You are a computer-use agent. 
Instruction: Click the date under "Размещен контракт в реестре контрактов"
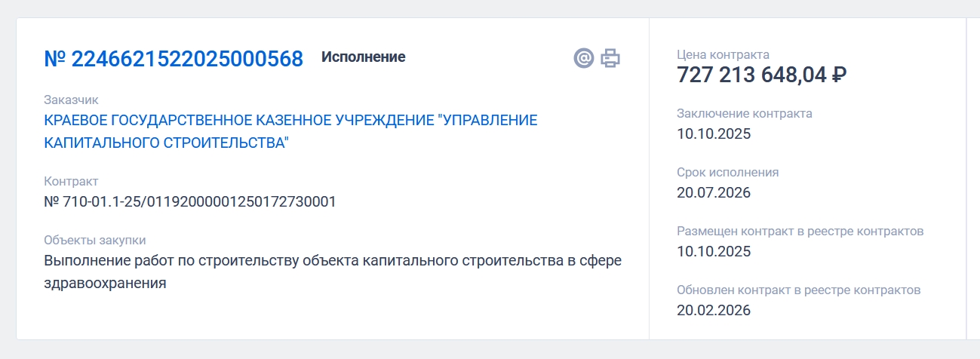714,251
